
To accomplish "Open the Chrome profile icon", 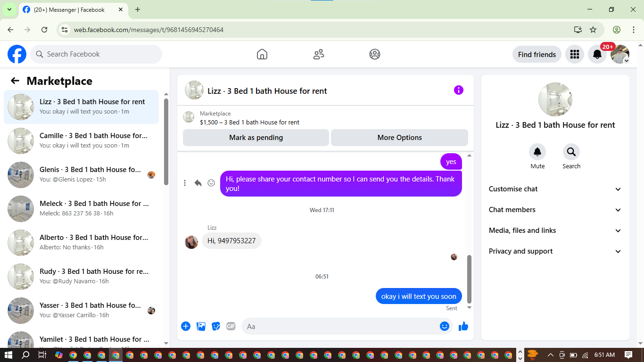I will (x=617, y=30).
